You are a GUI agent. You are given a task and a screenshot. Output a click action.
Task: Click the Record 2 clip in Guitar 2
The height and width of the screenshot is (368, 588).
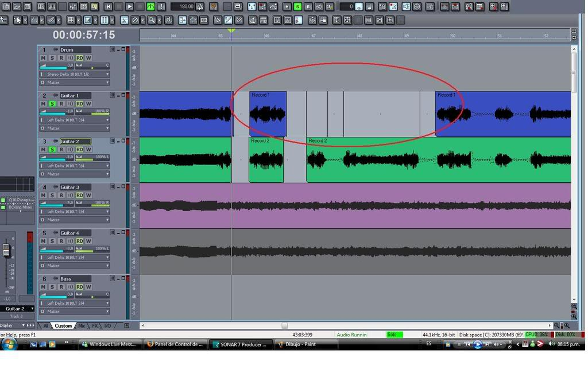click(266, 160)
